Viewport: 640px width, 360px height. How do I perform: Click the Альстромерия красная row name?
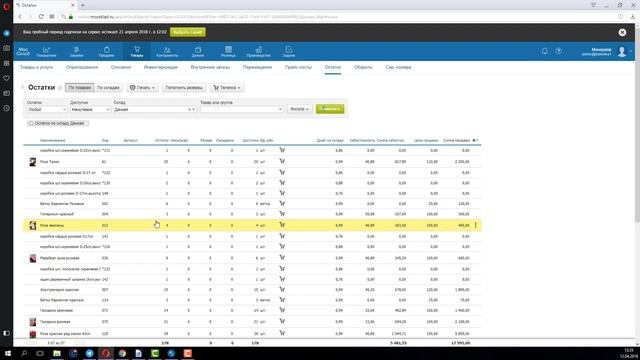tap(59, 290)
